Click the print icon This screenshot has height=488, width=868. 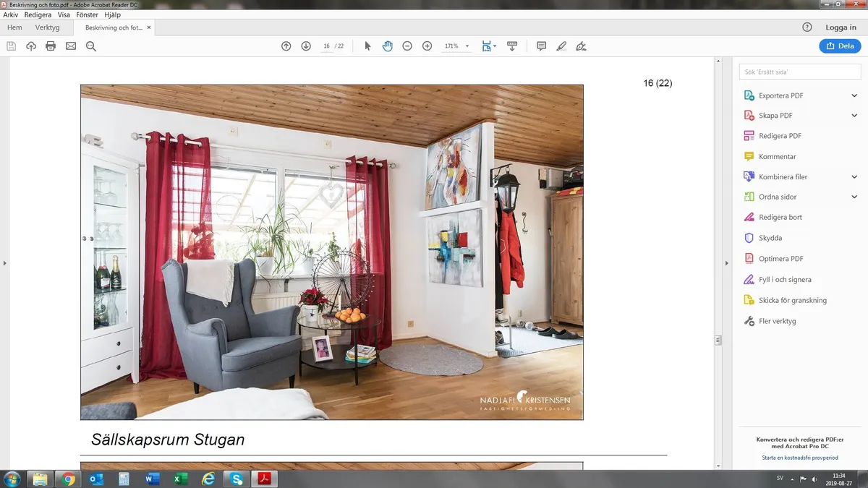coord(50,46)
